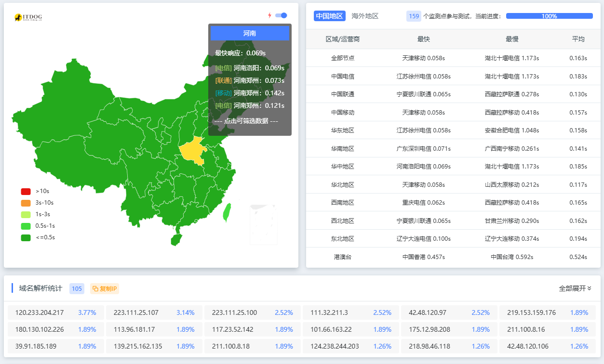Click the 105 resolution count badge
This screenshot has width=604, height=364.
77,288
